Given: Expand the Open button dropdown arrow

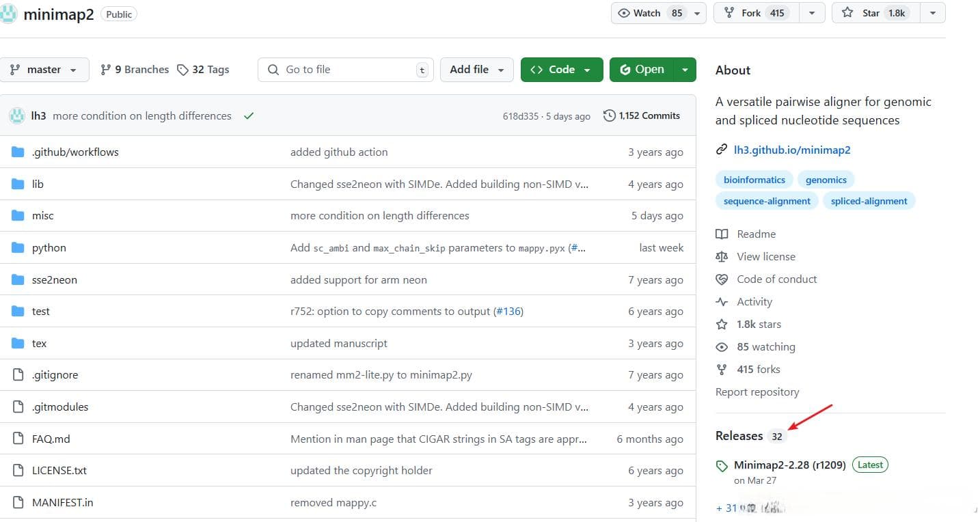Looking at the screenshot, I should click(x=685, y=70).
